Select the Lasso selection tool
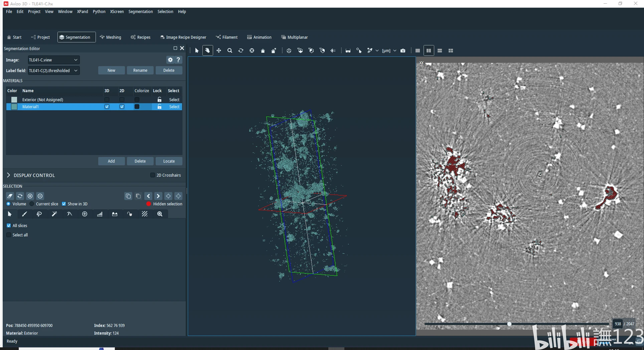The width and height of the screenshot is (644, 350). 39,214
